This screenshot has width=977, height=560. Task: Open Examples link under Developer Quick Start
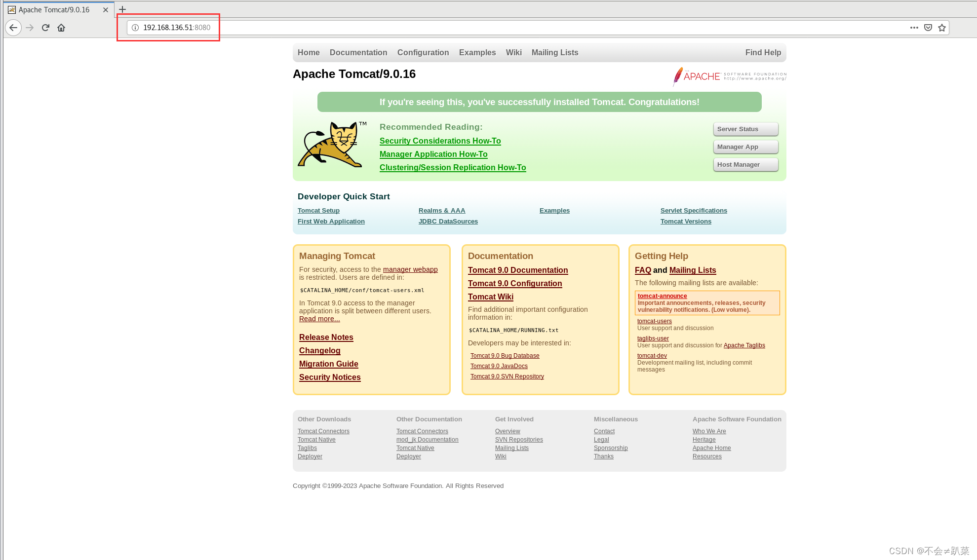[x=554, y=211]
